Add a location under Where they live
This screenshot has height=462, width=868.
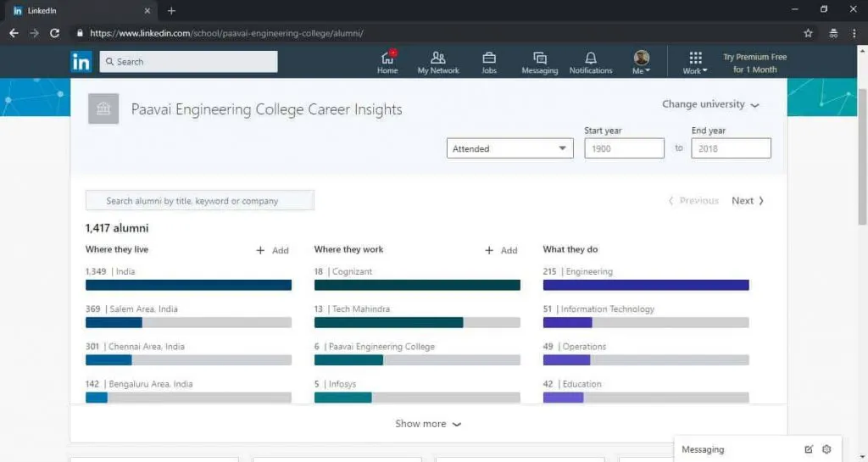tap(272, 250)
